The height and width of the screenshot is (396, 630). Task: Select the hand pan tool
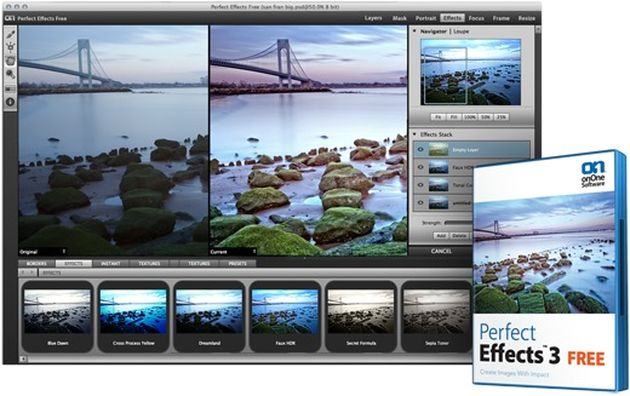coord(10,61)
